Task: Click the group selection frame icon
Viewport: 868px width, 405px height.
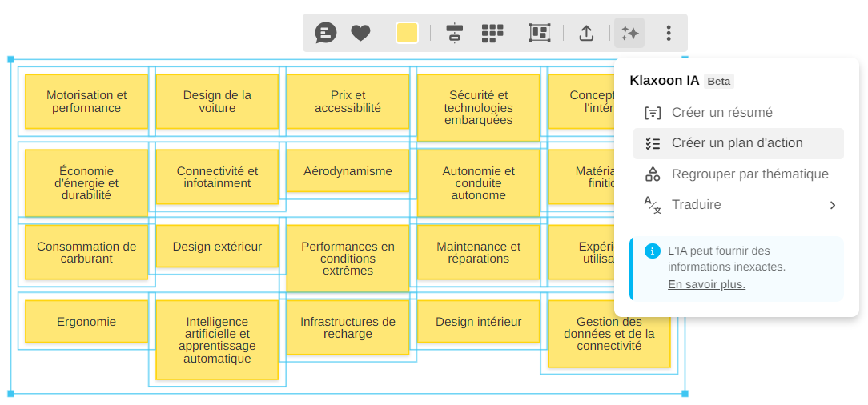Action: coord(540,33)
